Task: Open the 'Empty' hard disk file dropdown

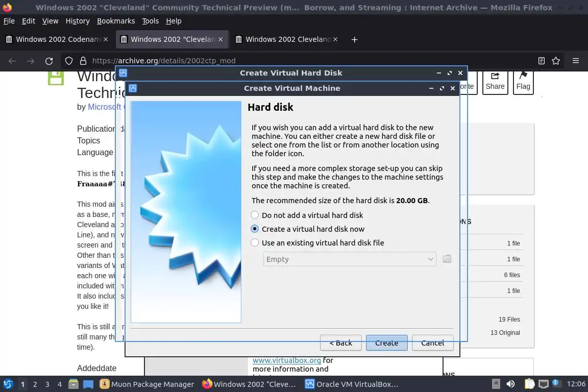Action: pos(350,259)
